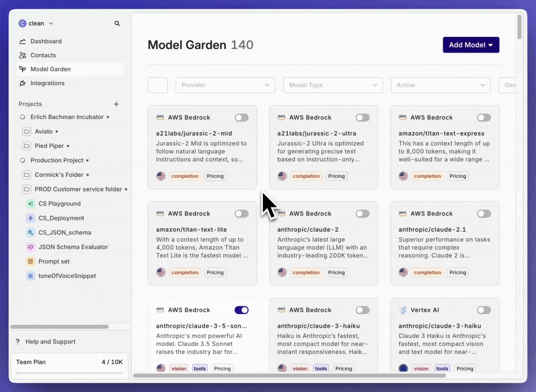Click the Add Model button
Viewport: 536px width, 392px height.
click(471, 45)
